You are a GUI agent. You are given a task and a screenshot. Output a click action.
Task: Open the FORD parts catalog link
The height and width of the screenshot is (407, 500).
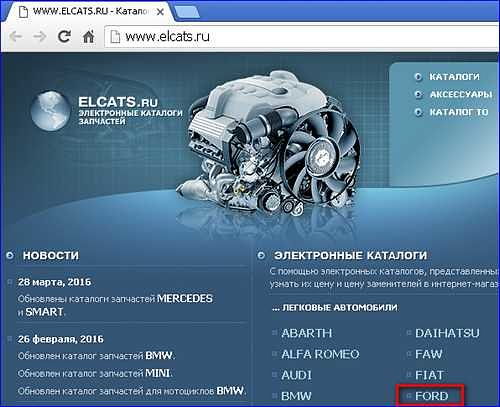pos(432,396)
